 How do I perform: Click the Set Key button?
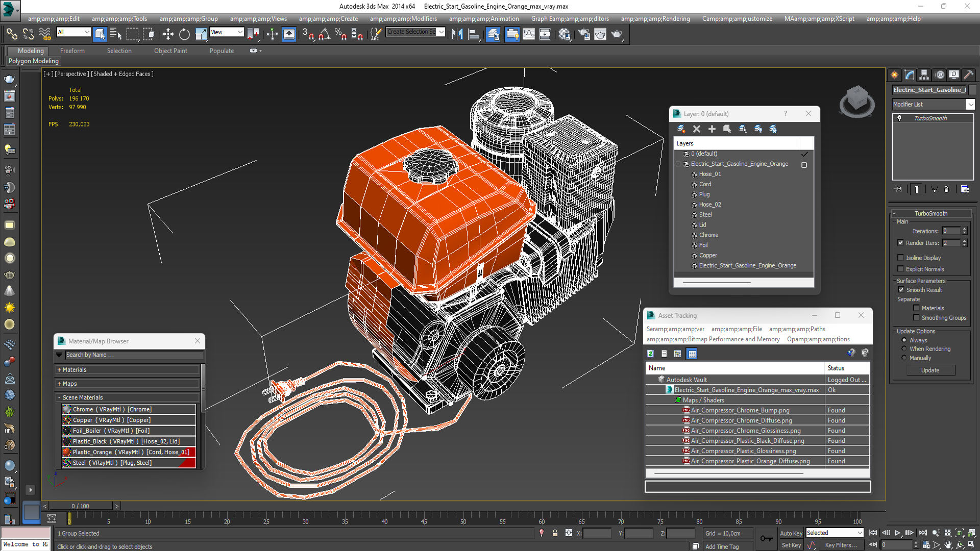tap(791, 545)
